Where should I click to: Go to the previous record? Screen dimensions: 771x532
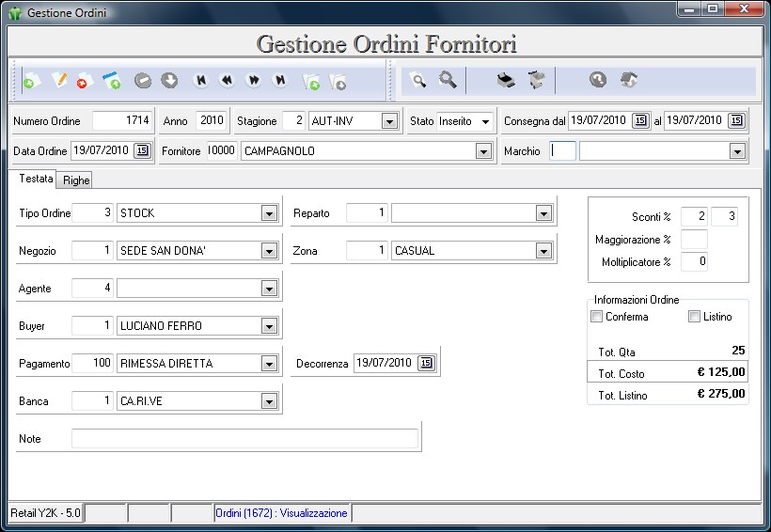[228, 80]
